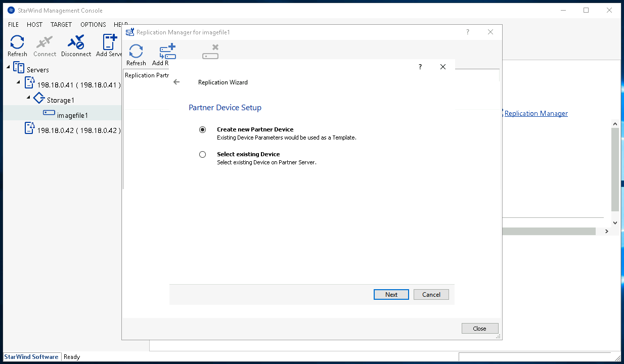
Task: Open the Replication Manager link
Action: click(536, 113)
